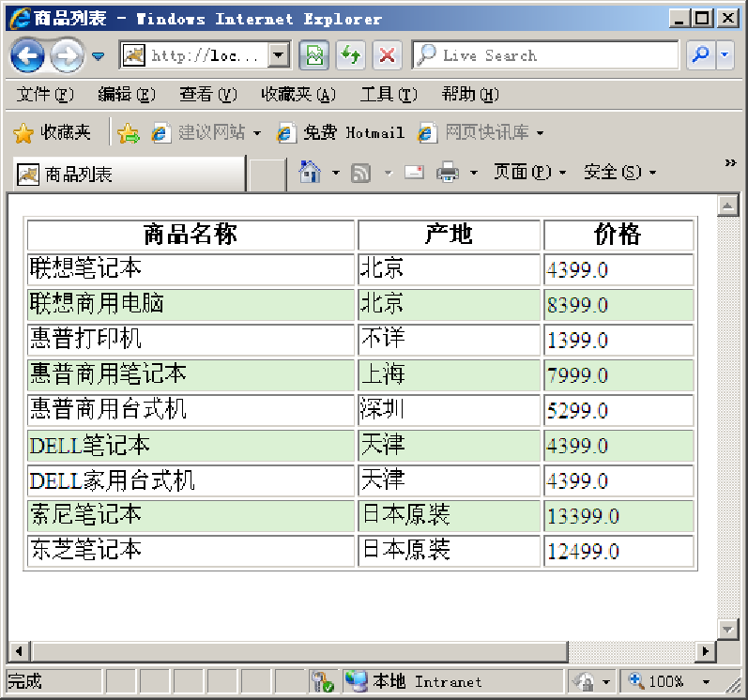Go back with the Back arrow button

pos(27,56)
